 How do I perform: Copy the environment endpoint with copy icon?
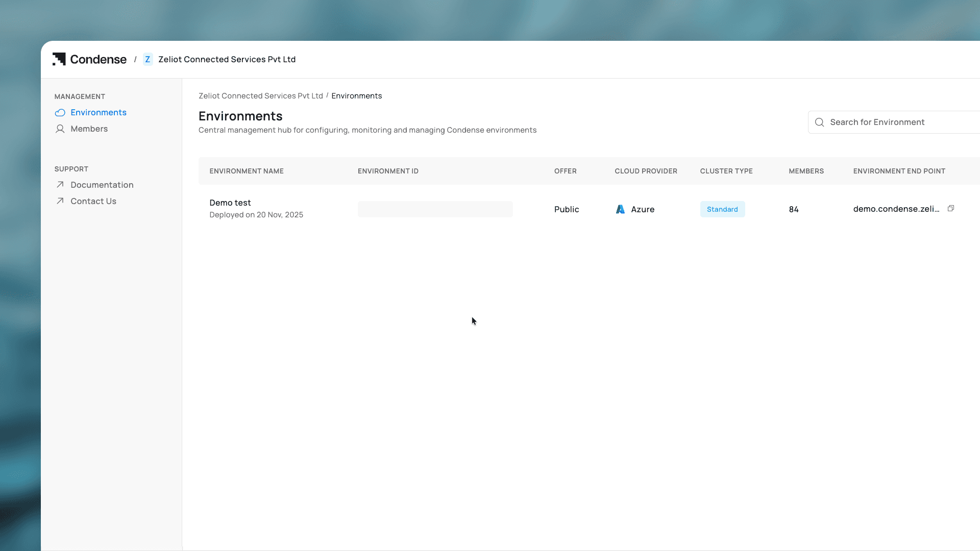tap(951, 209)
